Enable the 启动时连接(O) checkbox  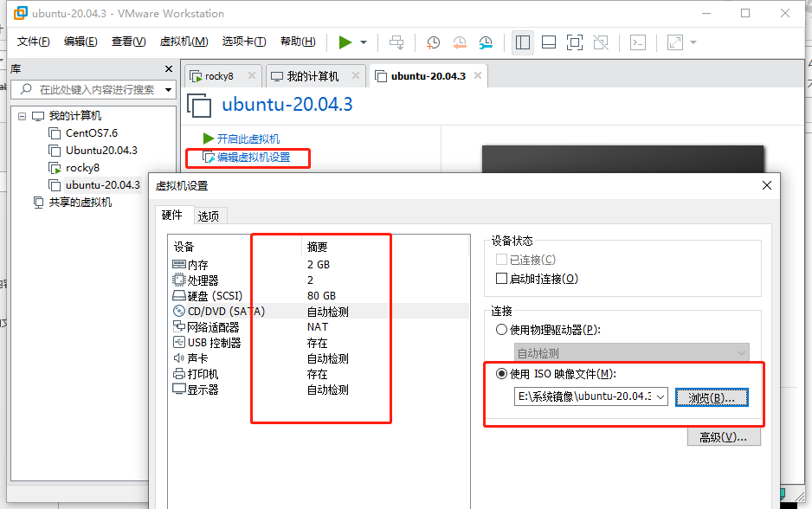tap(501, 279)
